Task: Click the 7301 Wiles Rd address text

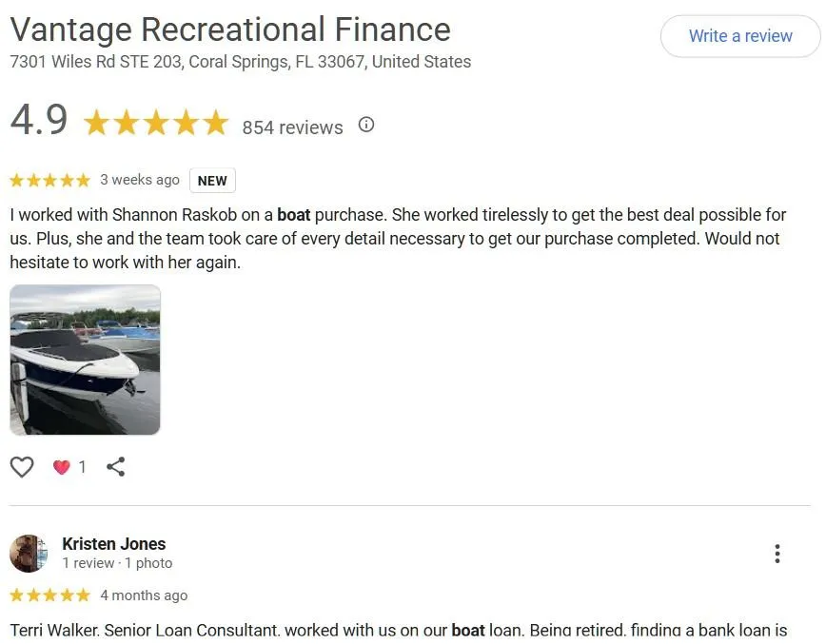Action: [x=240, y=62]
